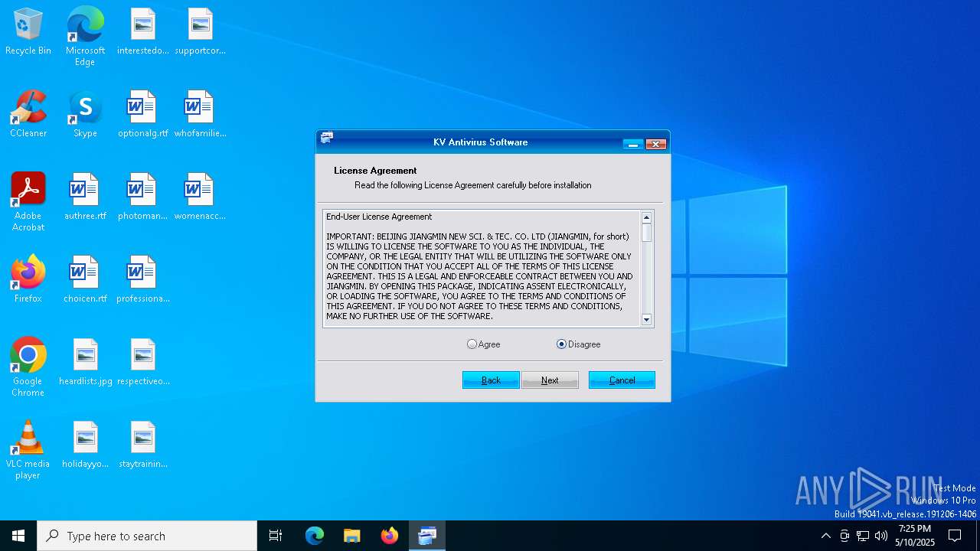Open the network tray icon
The image size is (980, 551).
coord(863,536)
